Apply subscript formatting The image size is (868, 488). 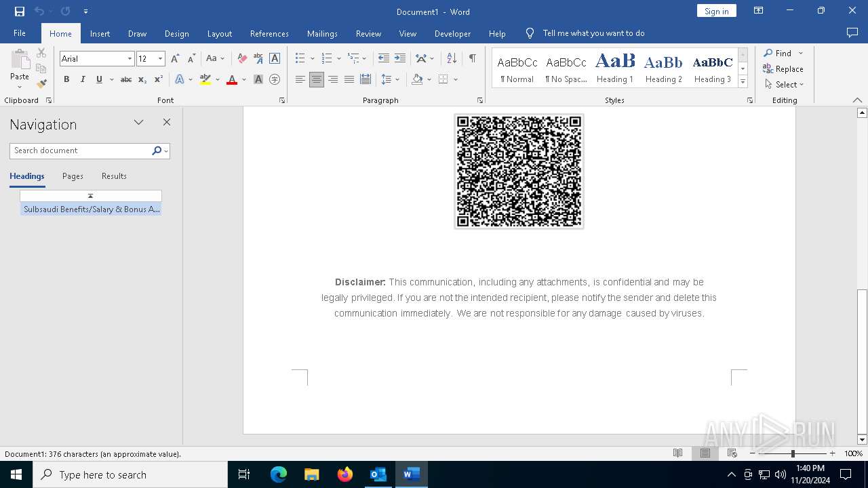142,79
